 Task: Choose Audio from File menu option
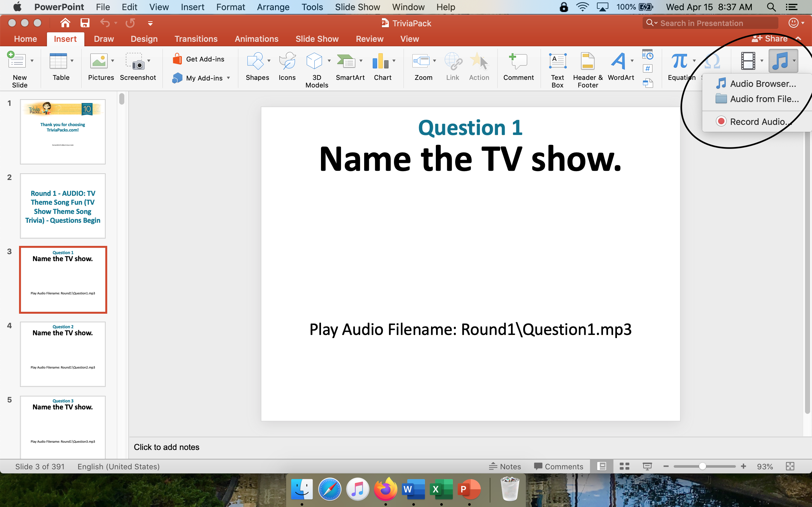[x=764, y=99]
